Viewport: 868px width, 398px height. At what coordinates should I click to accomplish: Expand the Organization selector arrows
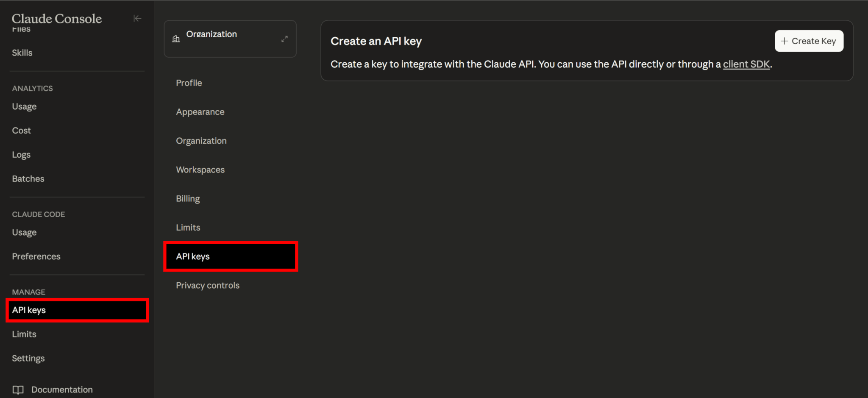284,39
